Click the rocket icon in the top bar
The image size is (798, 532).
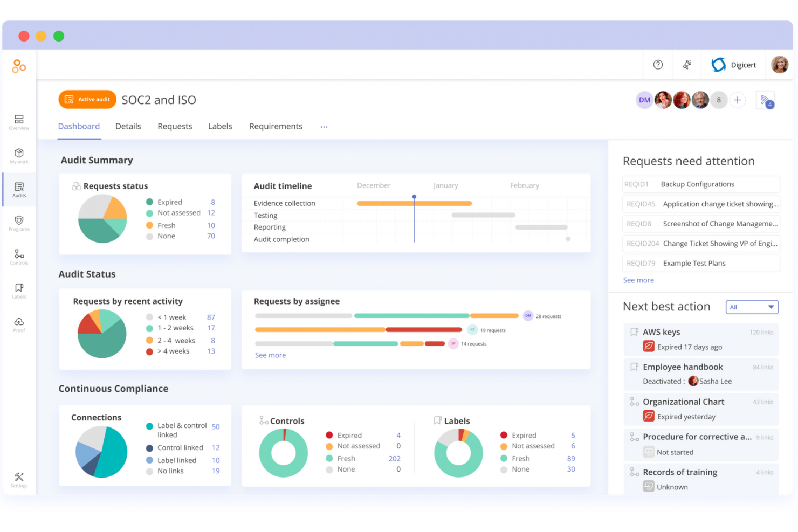687,65
